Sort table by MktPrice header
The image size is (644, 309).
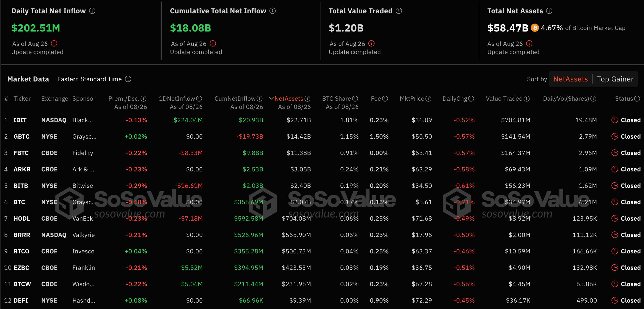click(412, 99)
